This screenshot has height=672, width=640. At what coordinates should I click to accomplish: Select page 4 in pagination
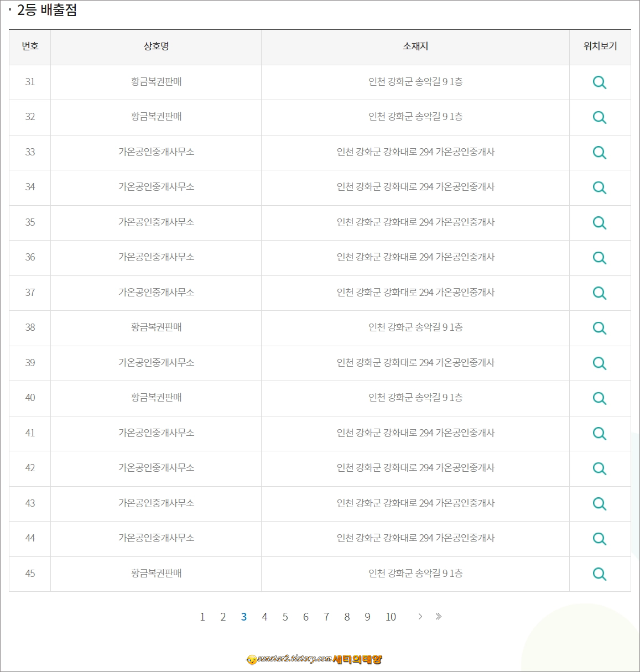(264, 617)
